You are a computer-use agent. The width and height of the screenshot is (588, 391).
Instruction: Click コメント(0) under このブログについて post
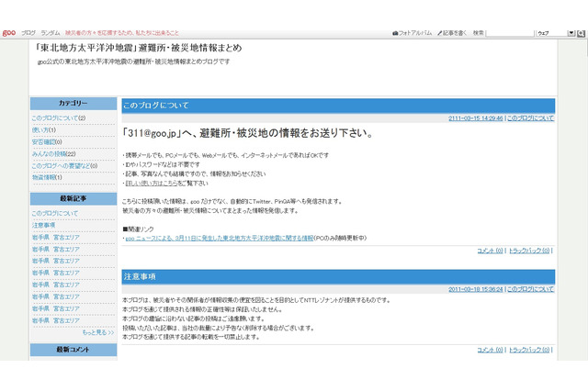(x=490, y=251)
